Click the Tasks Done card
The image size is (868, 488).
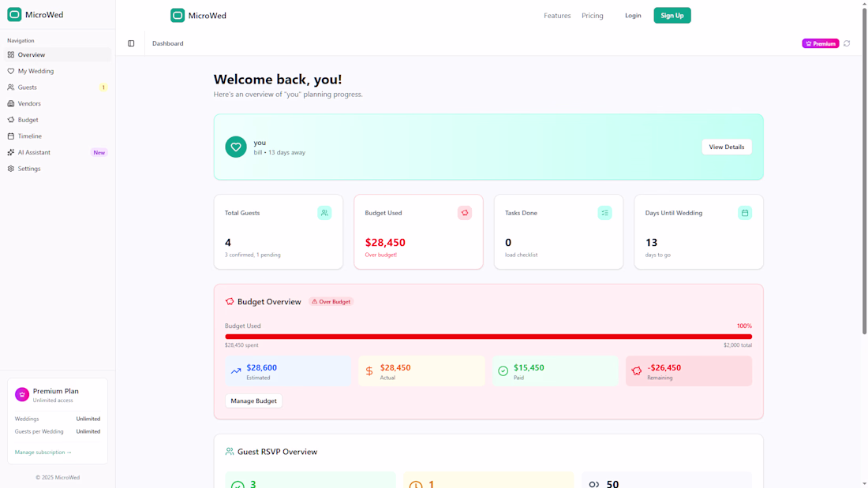559,232
